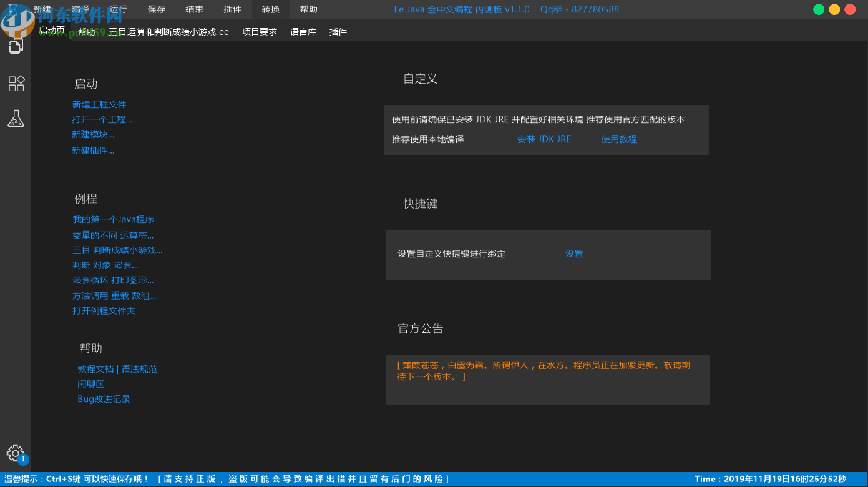Viewport: 868px width, 487px height.
Task: Create a new project via 新建工程文件 link
Action: click(x=100, y=104)
